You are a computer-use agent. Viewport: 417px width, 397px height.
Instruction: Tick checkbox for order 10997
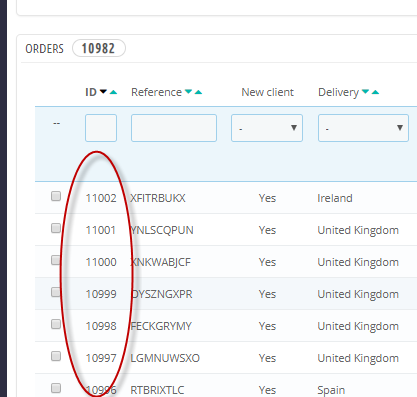[x=56, y=356]
